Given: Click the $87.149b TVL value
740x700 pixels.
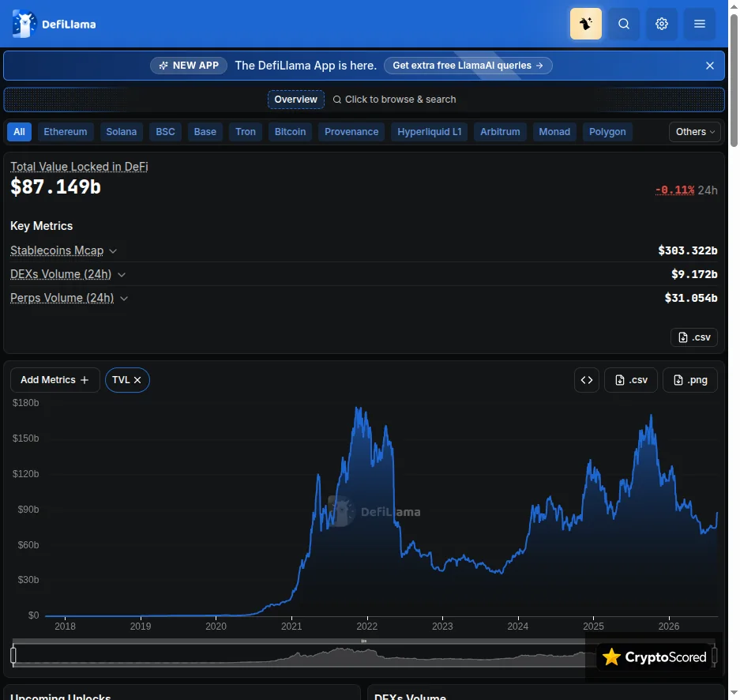Looking at the screenshot, I should (56, 187).
